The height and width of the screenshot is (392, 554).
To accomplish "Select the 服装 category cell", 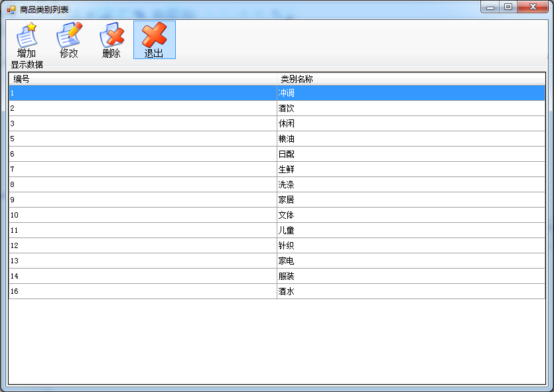I will click(x=411, y=276).
